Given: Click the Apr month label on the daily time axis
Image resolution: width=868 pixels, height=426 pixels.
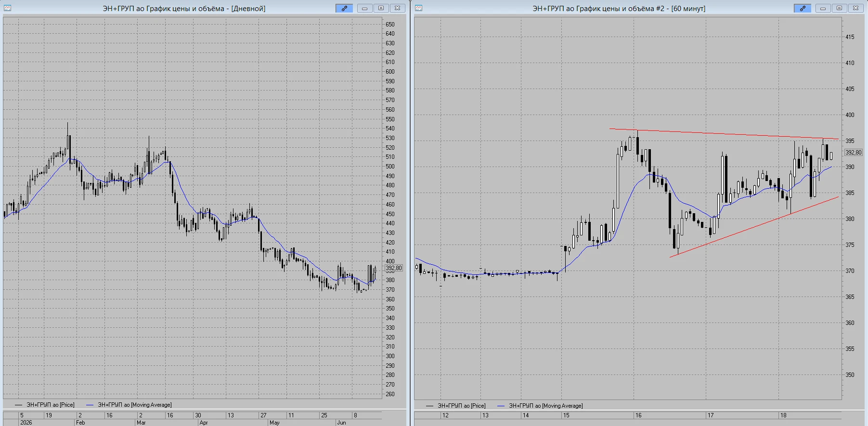Looking at the screenshot, I should click(x=204, y=423).
